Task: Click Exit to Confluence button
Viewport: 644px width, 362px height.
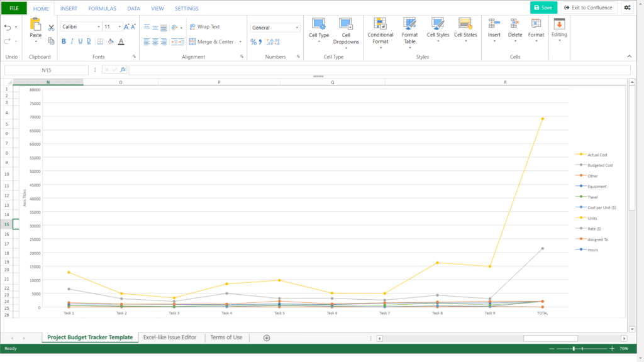Action: point(588,8)
